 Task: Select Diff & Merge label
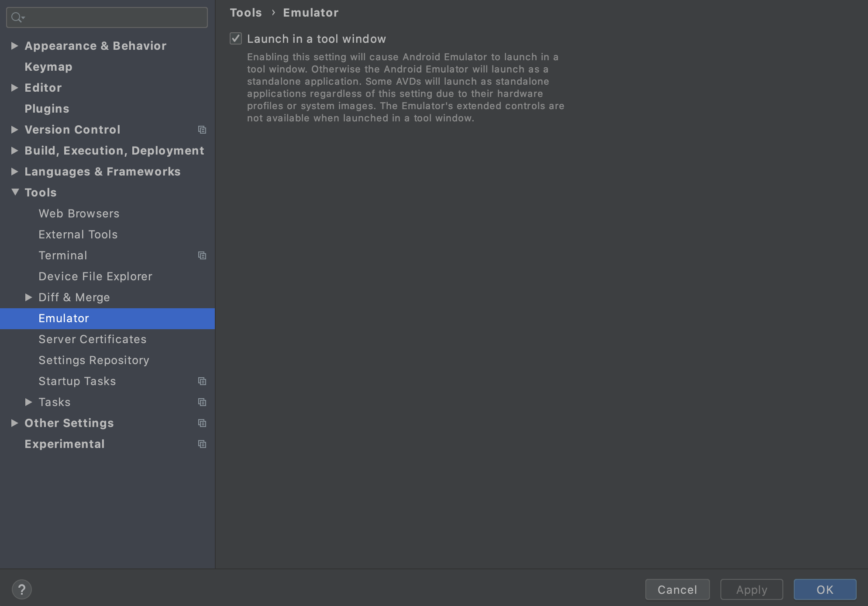pos(74,297)
